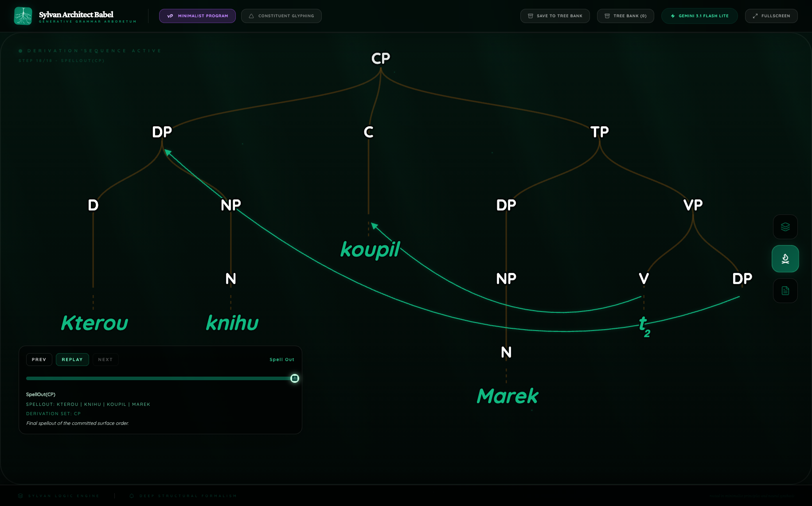Click the Sylvan Architect Babel tree logo
The width and height of the screenshot is (812, 506).
click(23, 16)
